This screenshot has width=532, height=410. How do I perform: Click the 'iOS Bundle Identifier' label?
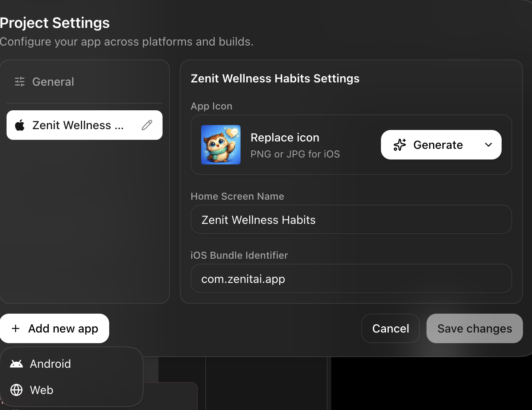[239, 255]
